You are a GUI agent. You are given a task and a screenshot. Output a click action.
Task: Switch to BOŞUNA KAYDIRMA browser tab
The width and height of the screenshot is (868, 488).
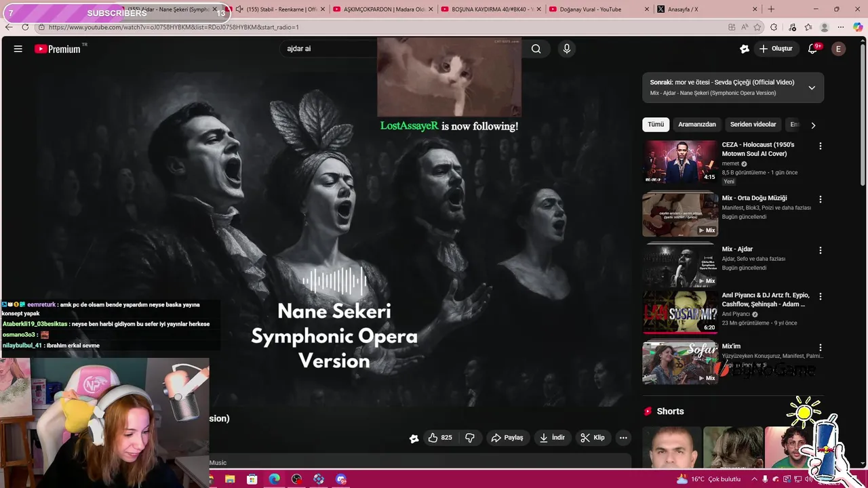(x=492, y=9)
